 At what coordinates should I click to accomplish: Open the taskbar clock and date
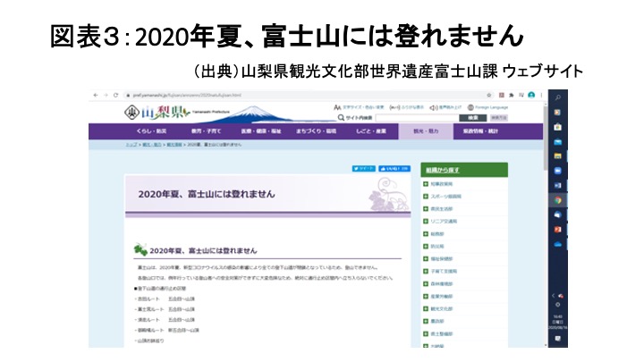click(x=558, y=322)
